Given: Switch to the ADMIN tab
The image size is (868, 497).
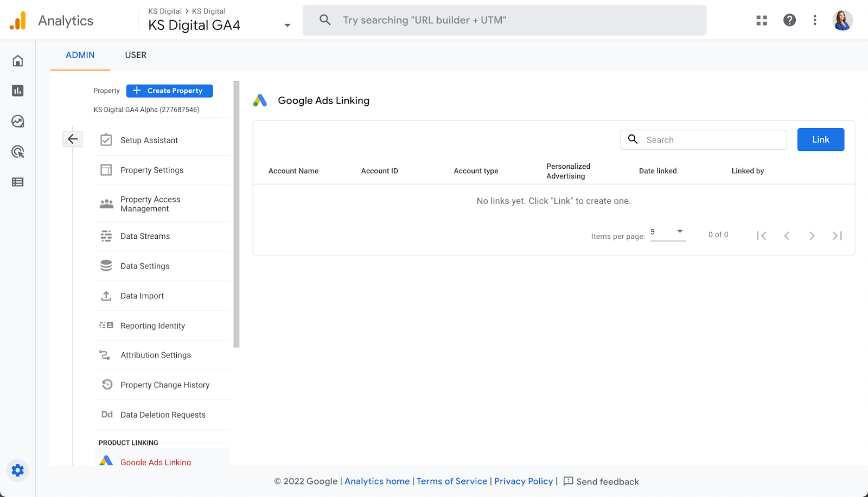Looking at the screenshot, I should point(80,55).
